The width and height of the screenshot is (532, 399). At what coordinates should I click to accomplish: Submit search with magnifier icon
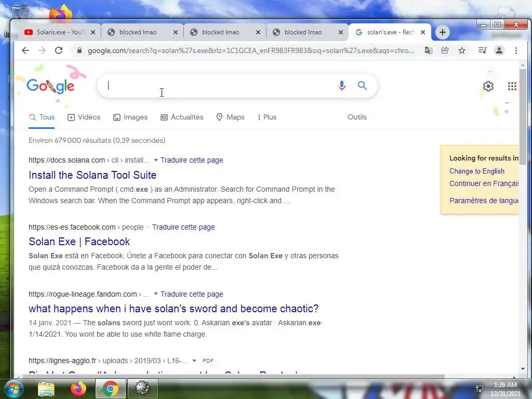coord(362,86)
